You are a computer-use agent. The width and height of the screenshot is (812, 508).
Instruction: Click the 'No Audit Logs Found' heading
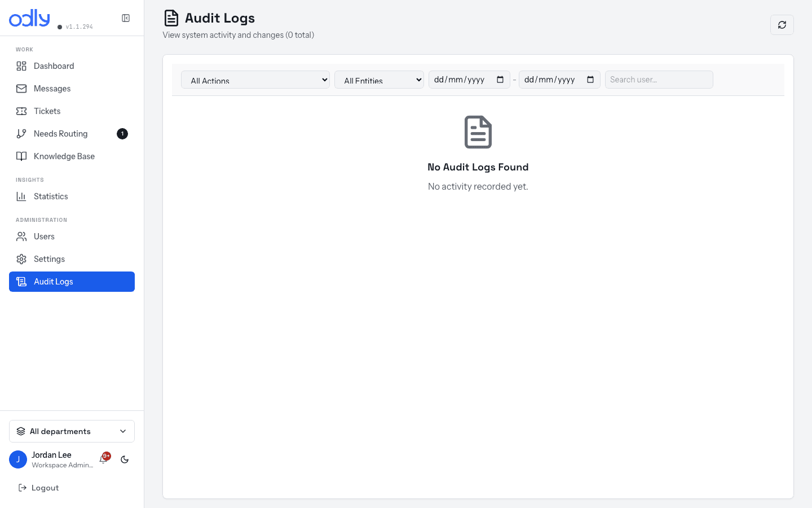click(x=478, y=167)
